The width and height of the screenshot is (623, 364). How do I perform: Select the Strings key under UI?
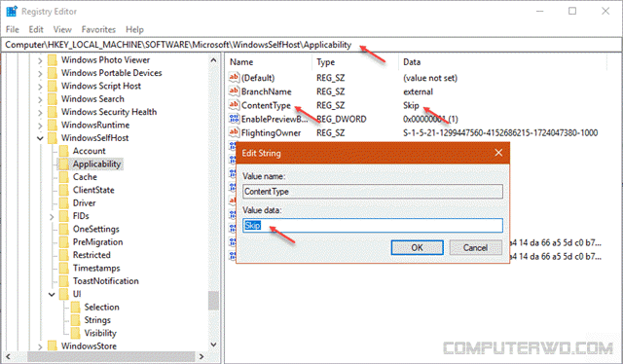point(97,320)
